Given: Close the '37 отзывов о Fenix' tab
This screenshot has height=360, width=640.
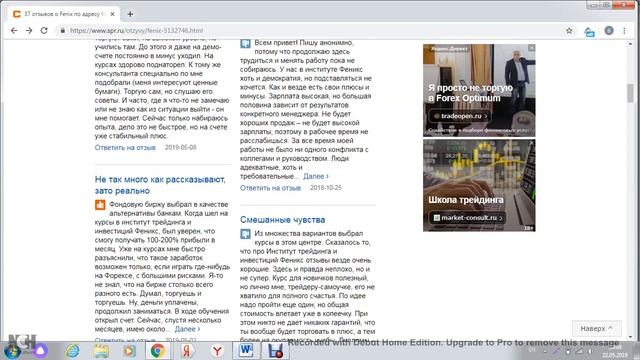Looking at the screenshot, I should [113, 14].
